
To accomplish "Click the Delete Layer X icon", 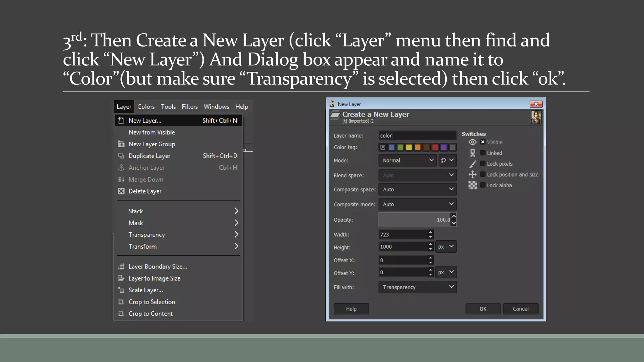I will pos(121,191).
